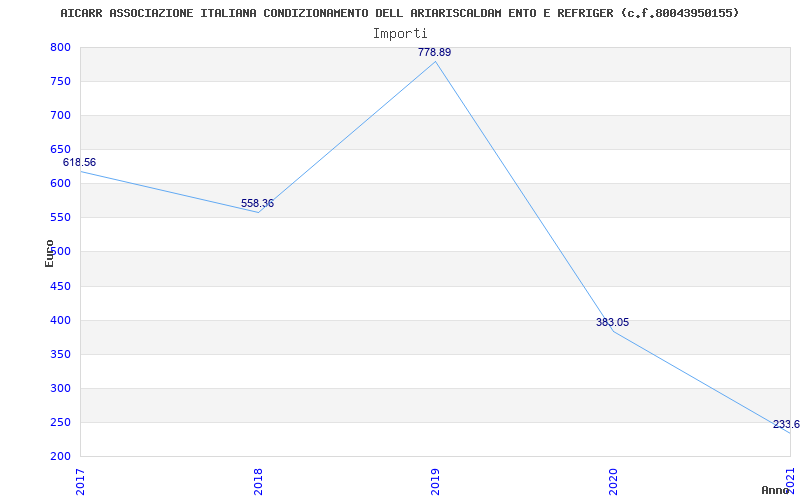Click the 618.56 data label
This screenshot has height=500, width=800.
click(x=79, y=162)
